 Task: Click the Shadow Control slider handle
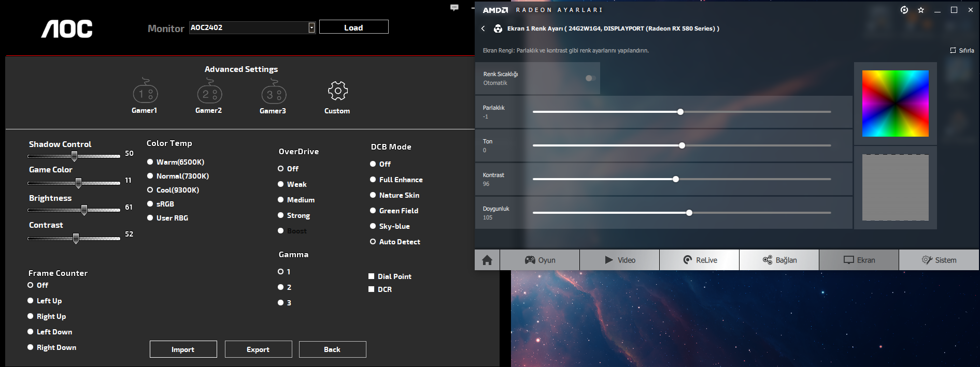point(75,156)
